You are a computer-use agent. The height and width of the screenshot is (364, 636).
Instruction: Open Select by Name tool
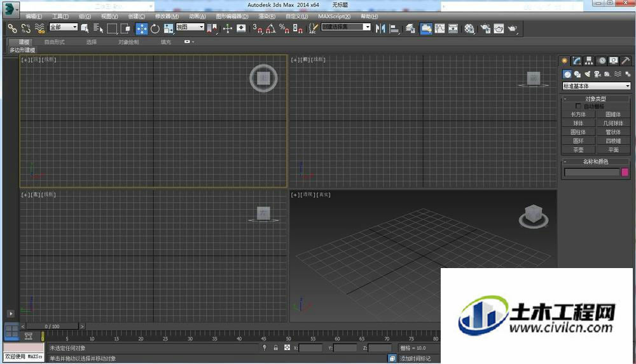(98, 29)
